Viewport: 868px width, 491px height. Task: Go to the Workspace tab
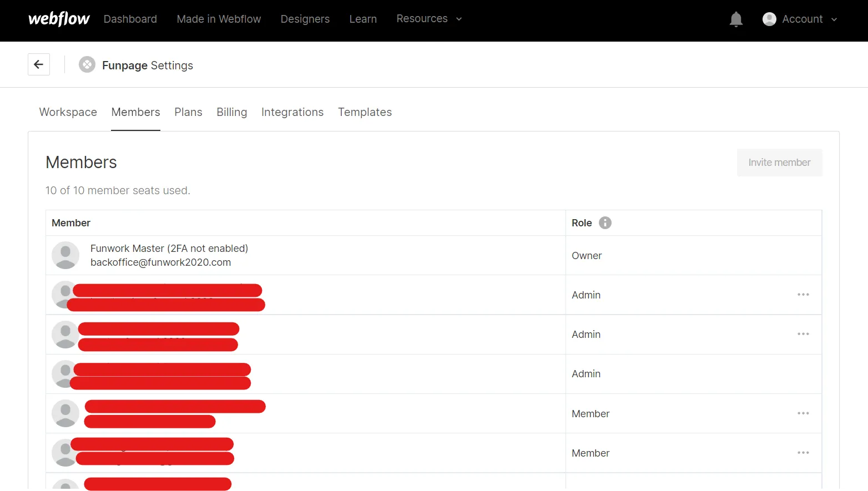[68, 112]
